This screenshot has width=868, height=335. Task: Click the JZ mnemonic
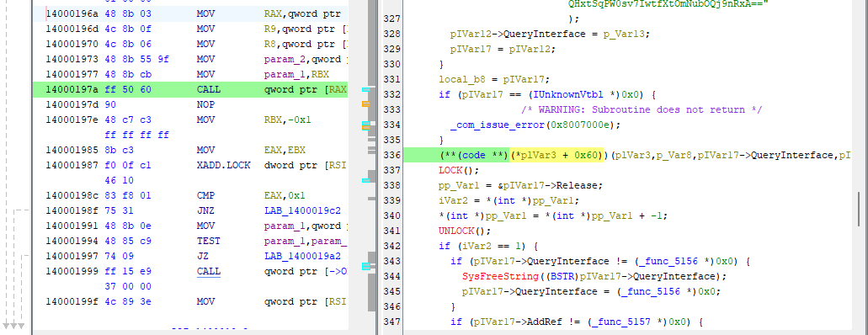[x=202, y=257]
